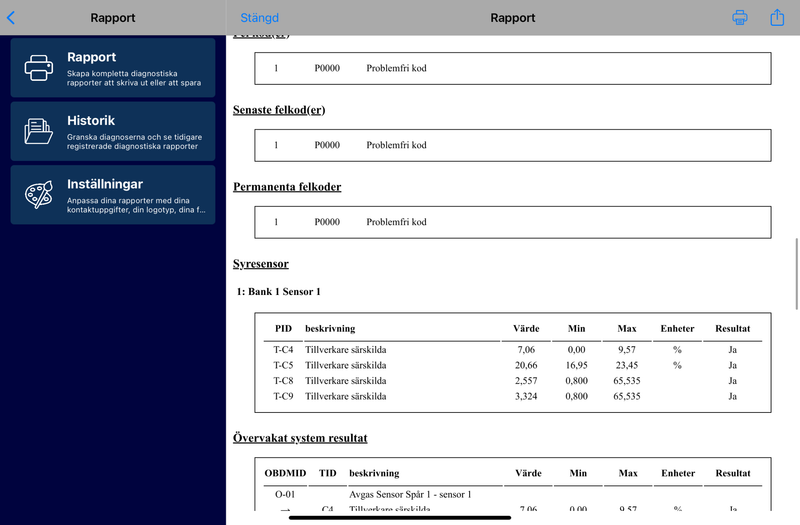Click the '1: Bank 1 Sensor 1' label
This screenshot has height=525, width=800.
(279, 291)
